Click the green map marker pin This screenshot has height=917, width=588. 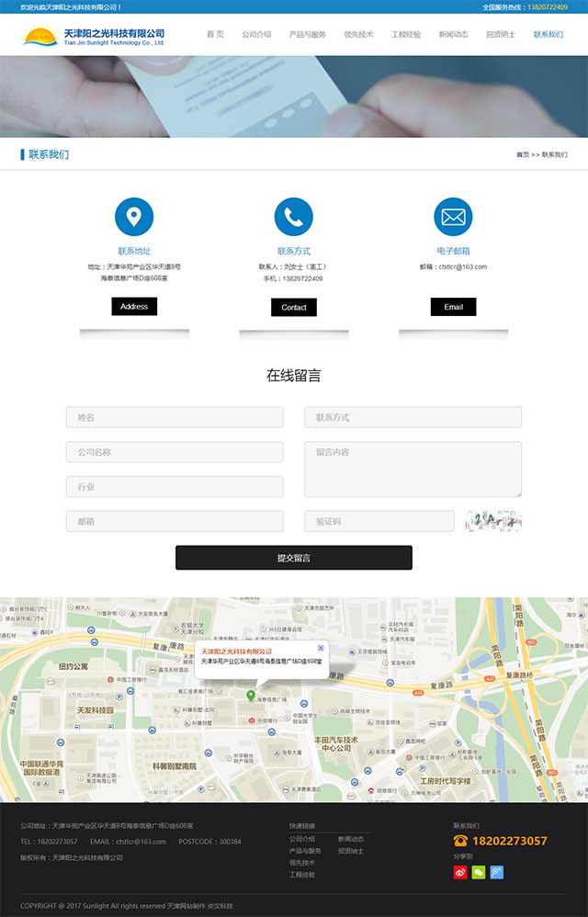[x=251, y=696]
